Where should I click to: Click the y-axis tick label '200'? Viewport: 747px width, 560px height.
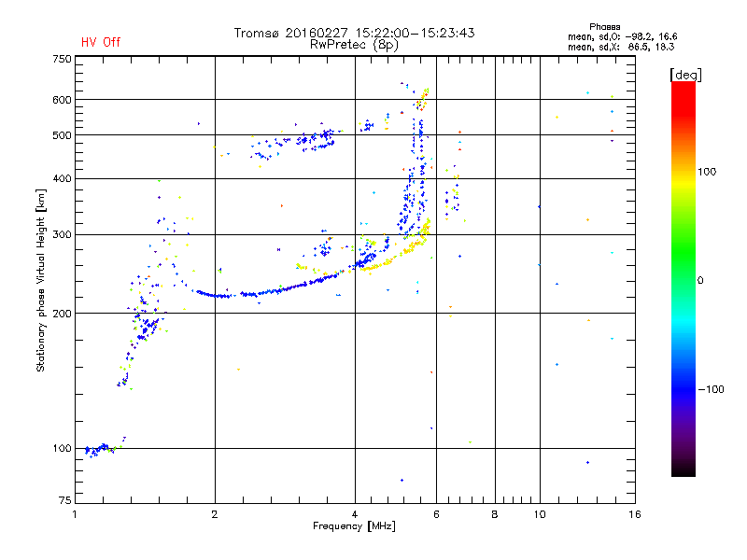tap(62, 314)
